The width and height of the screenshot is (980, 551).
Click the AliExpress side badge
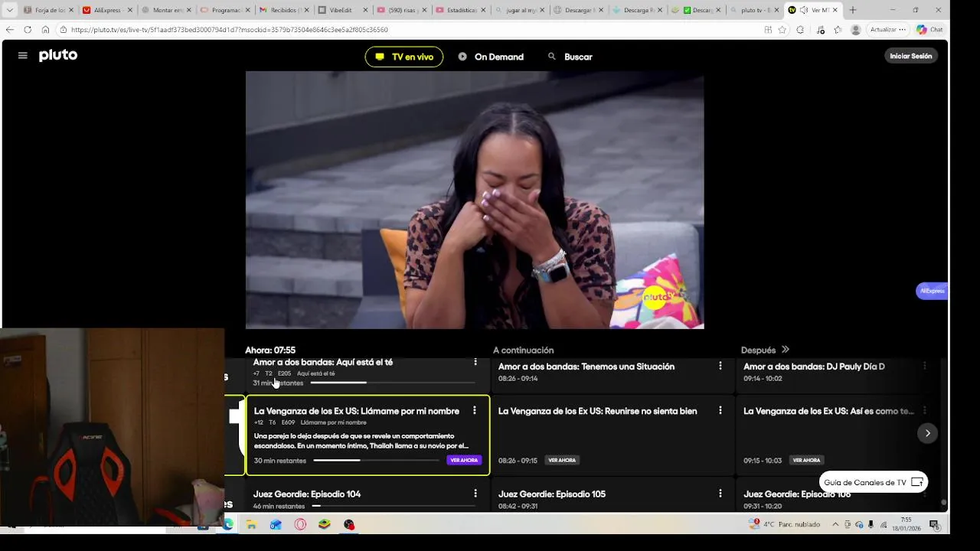click(932, 291)
